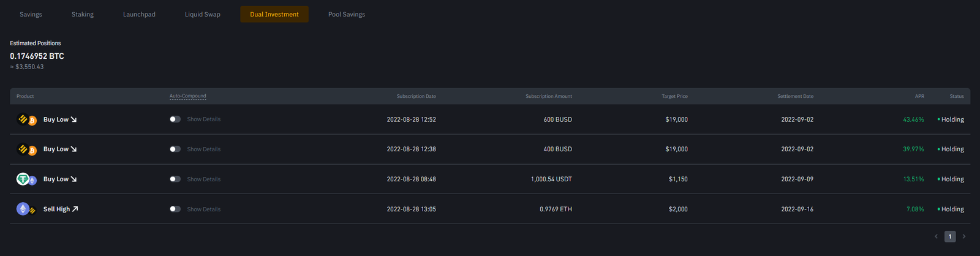Switch to the Staking tab
Screen dimensions: 980x256
pos(83,15)
